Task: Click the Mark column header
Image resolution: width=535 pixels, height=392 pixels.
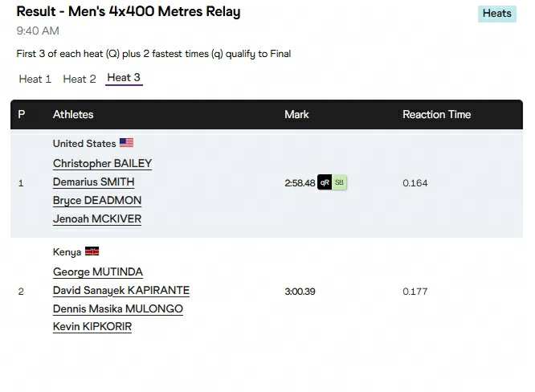Action: point(296,114)
